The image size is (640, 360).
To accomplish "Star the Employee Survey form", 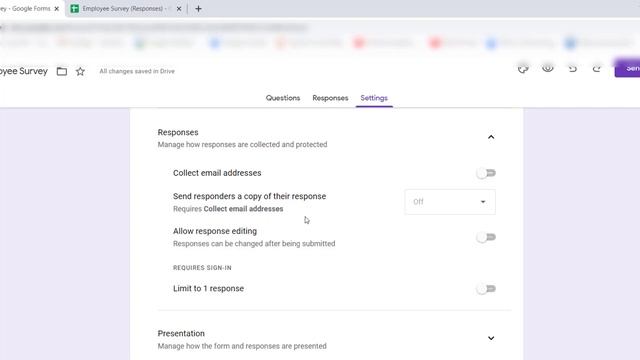I will 80,71.
